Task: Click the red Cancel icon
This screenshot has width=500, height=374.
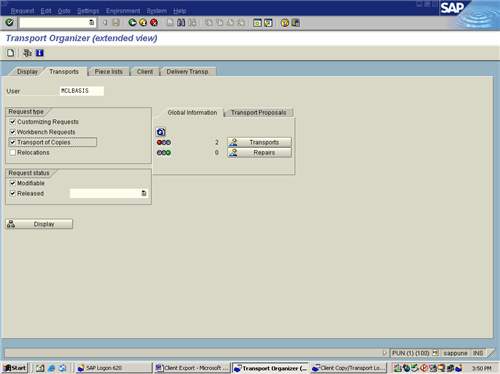Action: (154, 22)
